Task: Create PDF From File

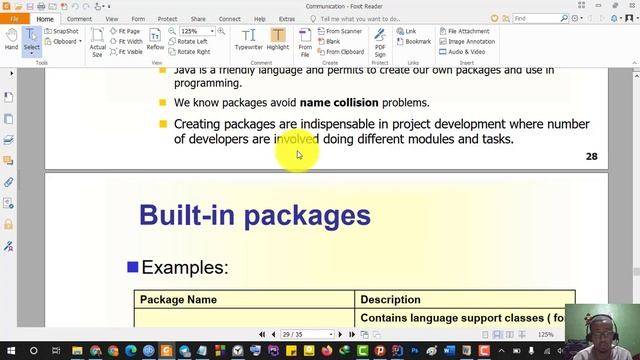Action: pyautogui.click(x=305, y=42)
